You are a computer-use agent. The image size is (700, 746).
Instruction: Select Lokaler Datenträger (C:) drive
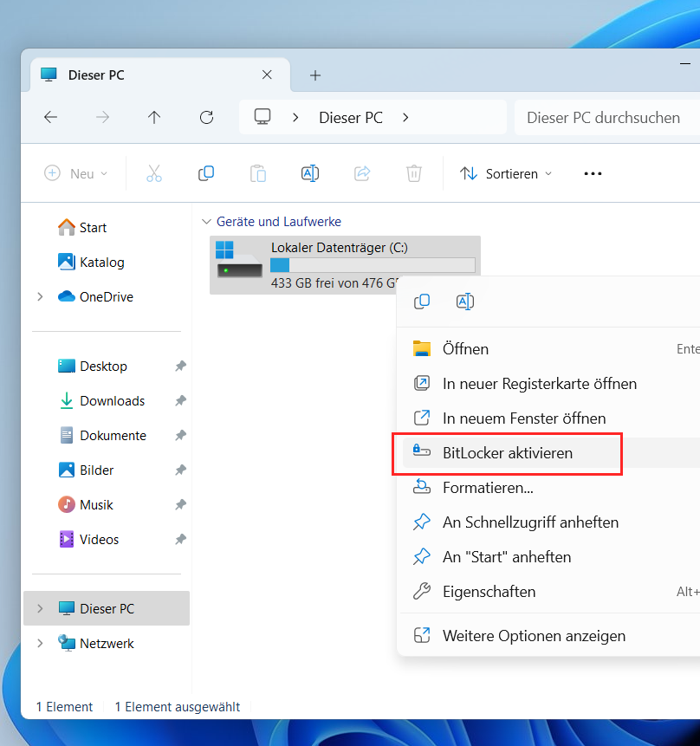[x=345, y=265]
